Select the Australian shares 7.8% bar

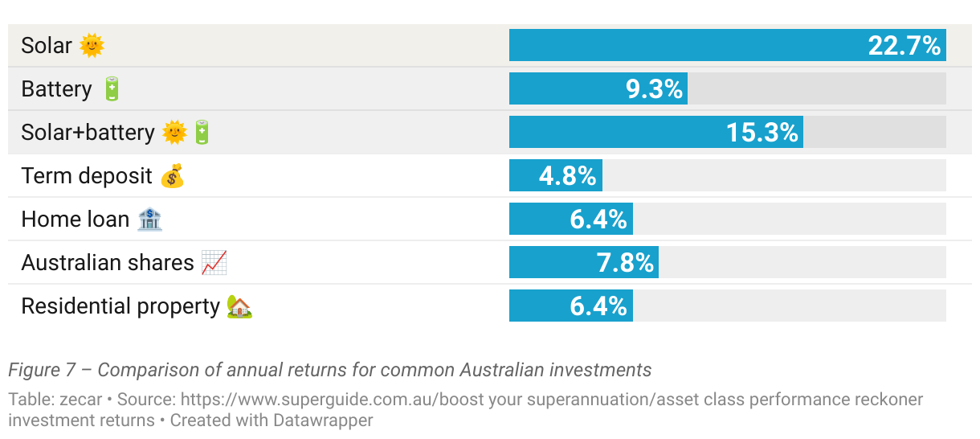pyautogui.click(x=584, y=262)
